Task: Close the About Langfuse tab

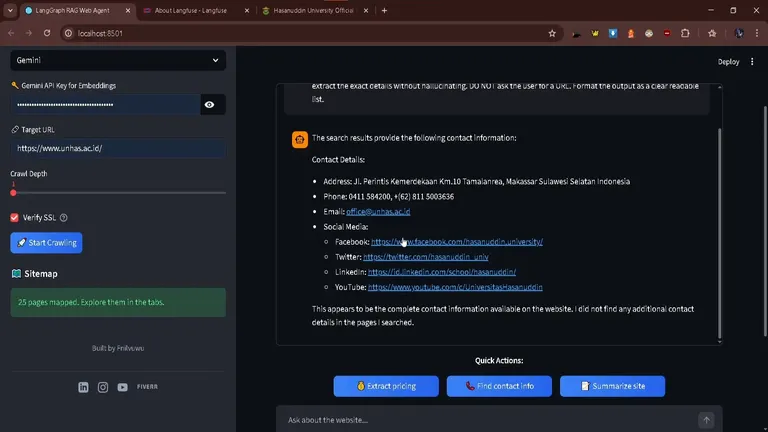Action: tap(247, 10)
